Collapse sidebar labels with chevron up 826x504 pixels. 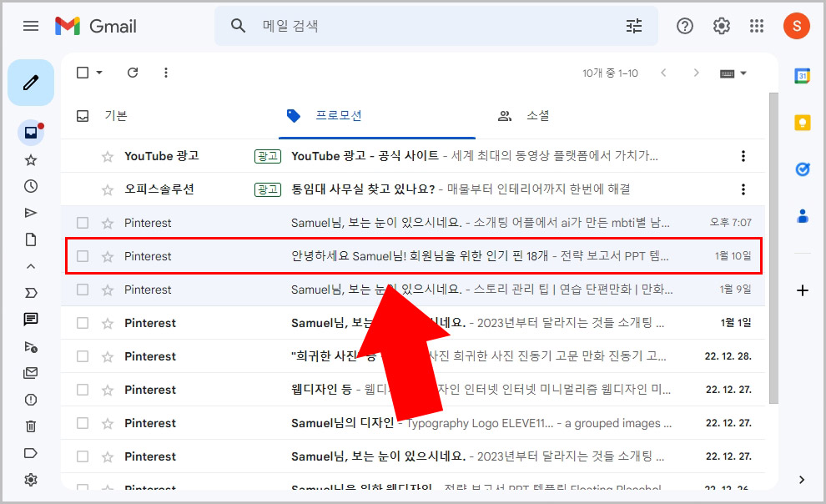[31, 266]
